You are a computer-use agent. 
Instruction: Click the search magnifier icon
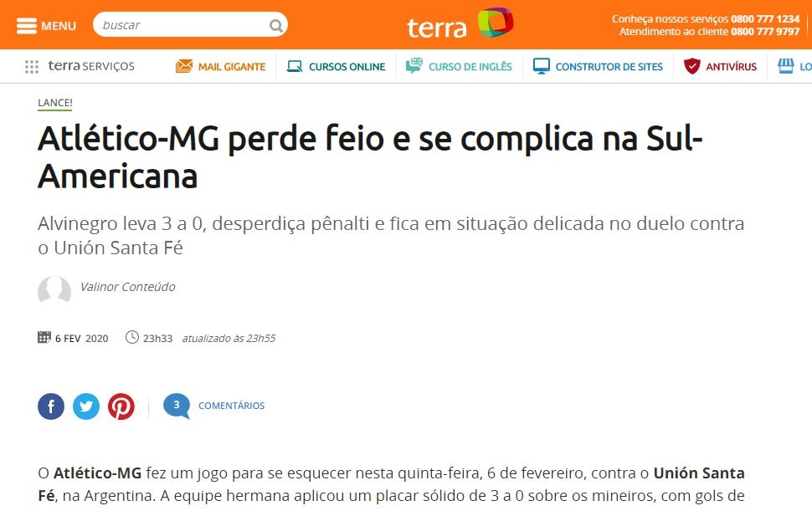(275, 25)
